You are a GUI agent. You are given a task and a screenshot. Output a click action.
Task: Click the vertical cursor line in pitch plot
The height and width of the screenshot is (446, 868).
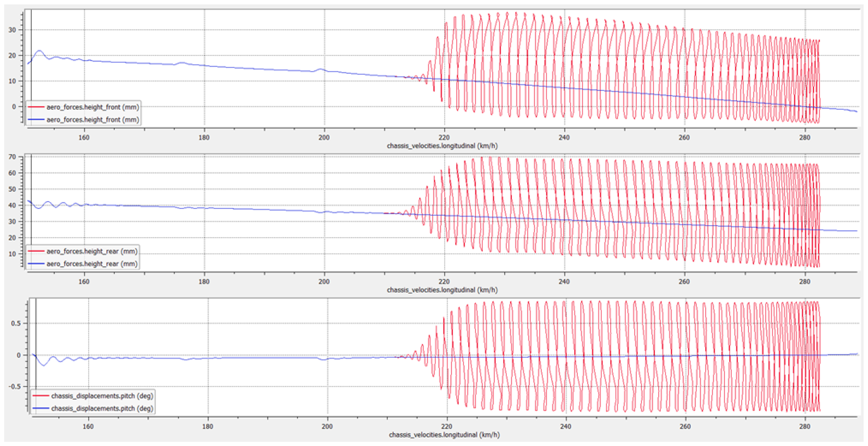(x=36, y=337)
